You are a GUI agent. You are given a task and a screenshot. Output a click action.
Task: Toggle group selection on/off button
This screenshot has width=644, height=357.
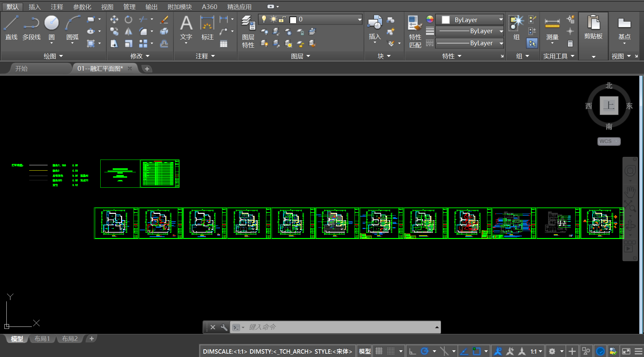pyautogui.click(x=532, y=44)
